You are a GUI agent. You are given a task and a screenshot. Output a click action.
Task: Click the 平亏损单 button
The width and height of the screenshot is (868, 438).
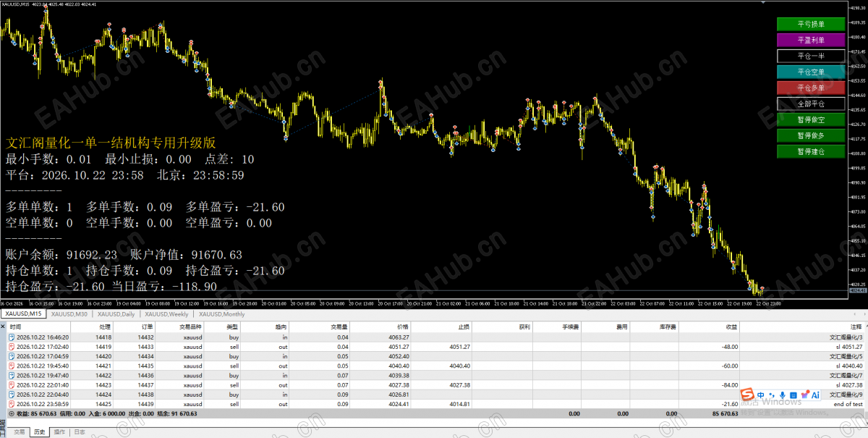[810, 24]
